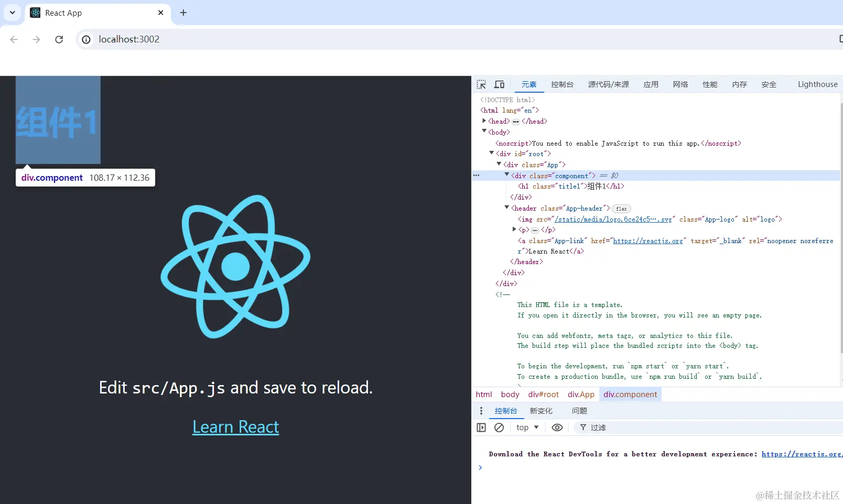Select the DOCTYPE html line
This screenshot has height=504, width=843.
tap(507, 100)
